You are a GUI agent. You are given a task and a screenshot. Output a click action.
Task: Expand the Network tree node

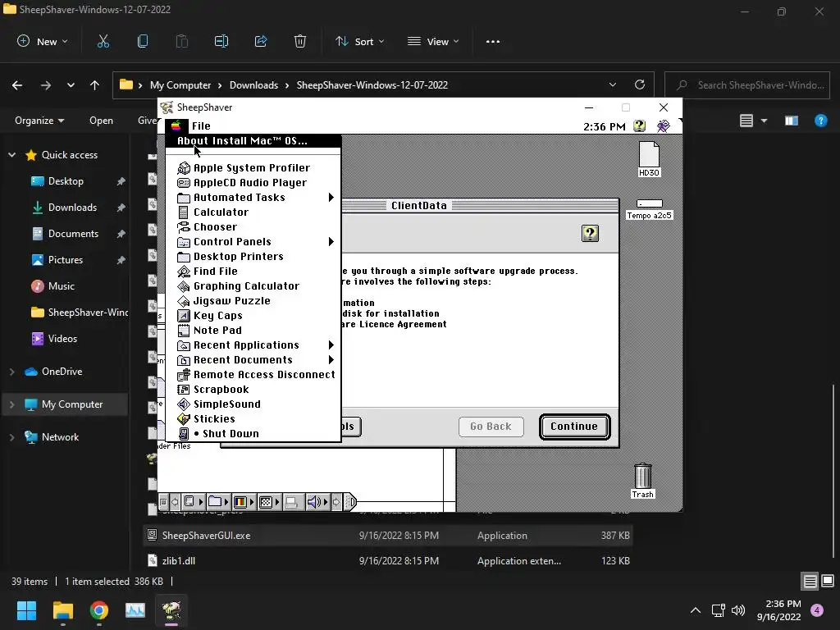pyautogui.click(x=11, y=437)
